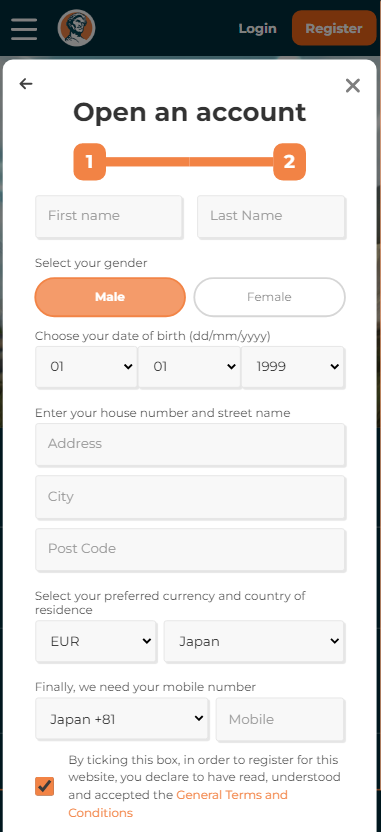Open the EUR currency dropdown
Image resolution: width=381 pixels, height=832 pixels.
[96, 641]
